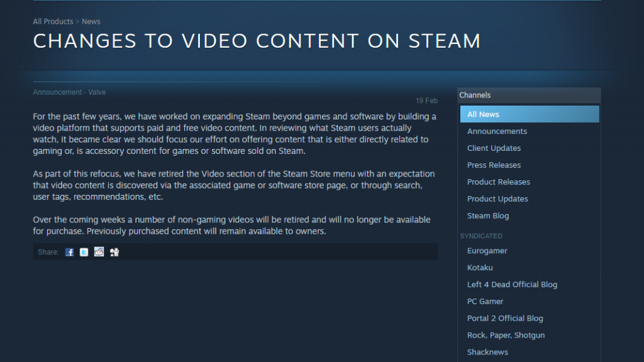
Task: Open the Kotaku syndicated feed
Action: click(x=480, y=268)
